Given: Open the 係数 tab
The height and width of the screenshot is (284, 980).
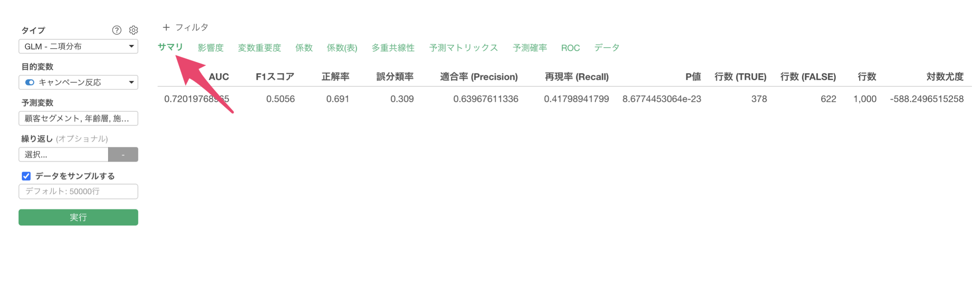Looking at the screenshot, I should click(304, 48).
